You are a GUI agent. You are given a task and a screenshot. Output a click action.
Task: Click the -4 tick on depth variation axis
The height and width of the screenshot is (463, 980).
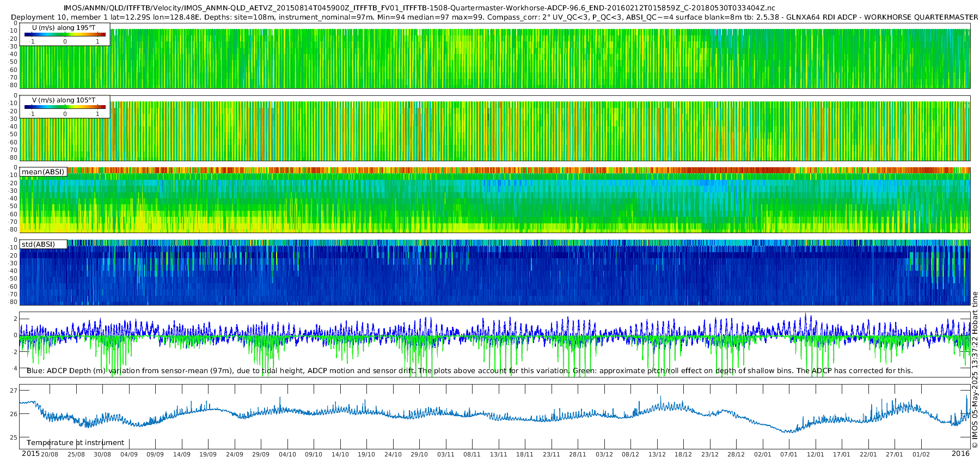14,368
